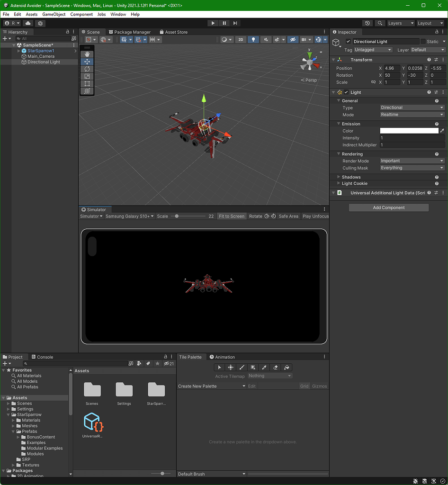This screenshot has height=485, width=448.
Task: Pick the Tile Picker eyedropper tool
Action: click(x=264, y=367)
